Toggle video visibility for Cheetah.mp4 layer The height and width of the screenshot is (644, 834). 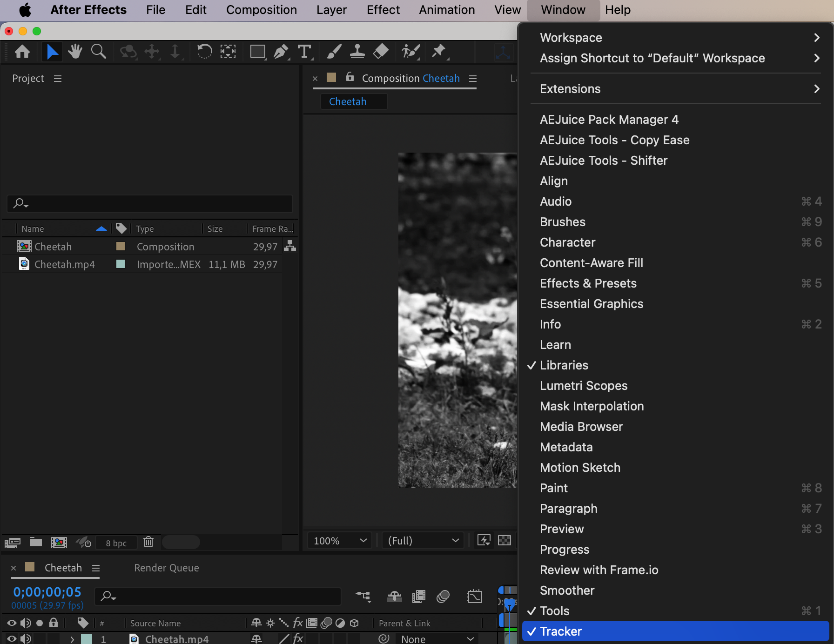click(12, 639)
